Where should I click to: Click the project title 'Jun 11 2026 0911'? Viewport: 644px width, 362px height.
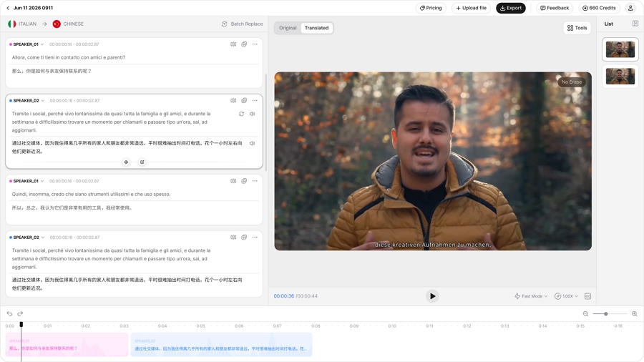33,8
